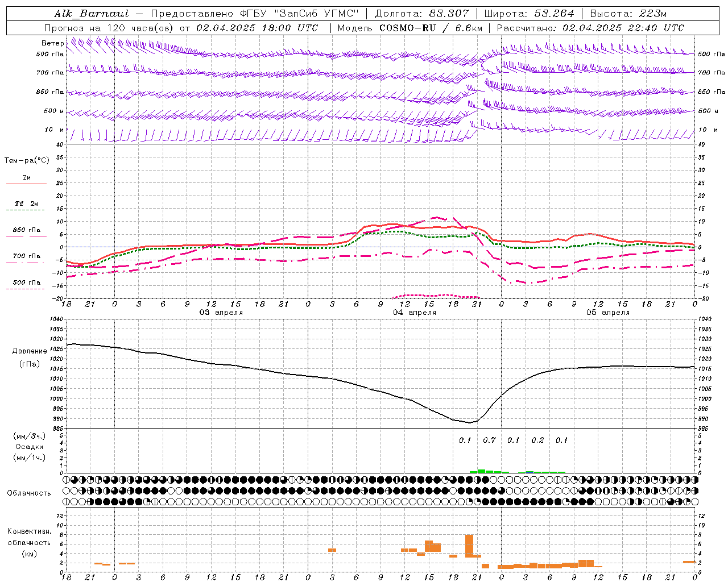
Task: Click the Alk_Barnaul station title
Action: [92, 14]
